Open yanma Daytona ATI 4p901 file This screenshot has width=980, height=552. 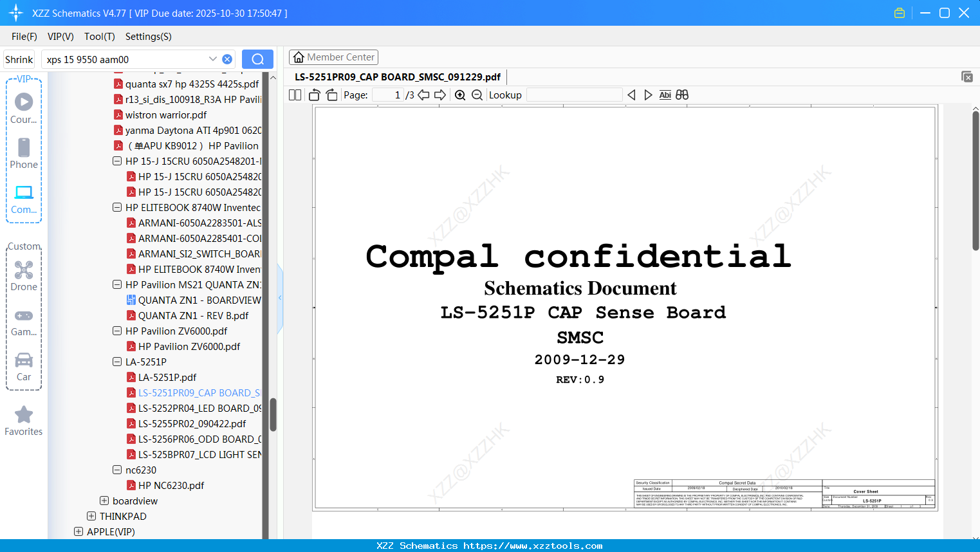[x=188, y=130]
